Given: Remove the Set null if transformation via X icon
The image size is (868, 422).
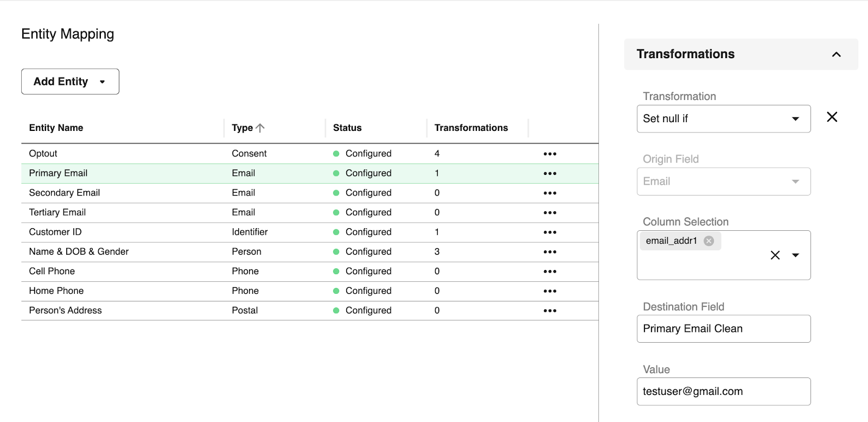Looking at the screenshot, I should click(832, 117).
